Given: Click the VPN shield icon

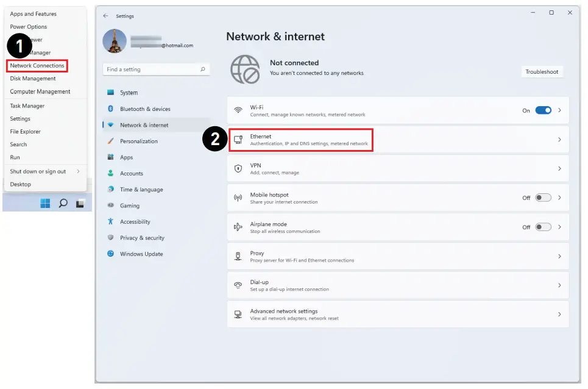Looking at the screenshot, I should point(238,168).
